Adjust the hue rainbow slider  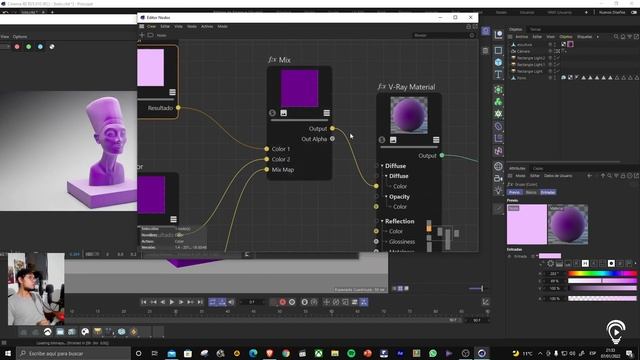pos(602,273)
